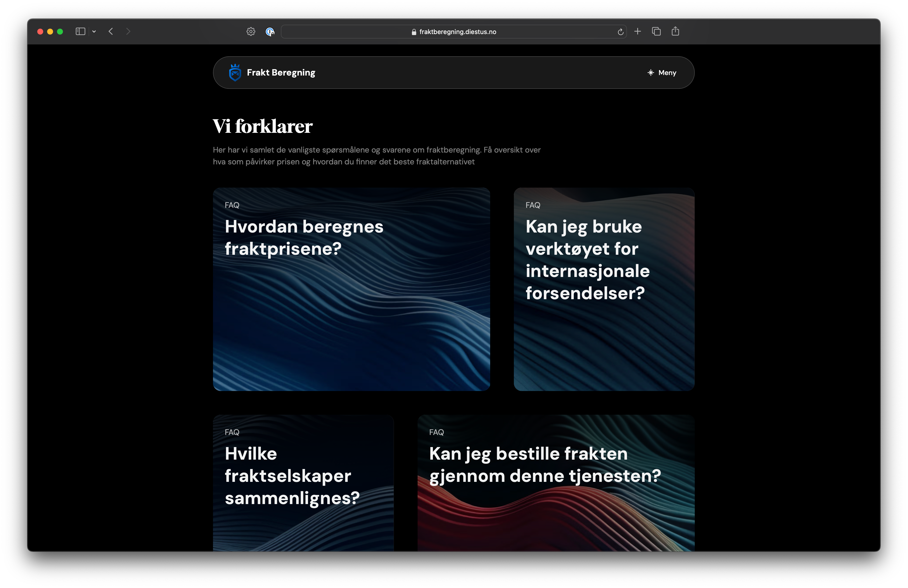Click the lock icon in address bar
908x588 pixels.
pos(414,32)
